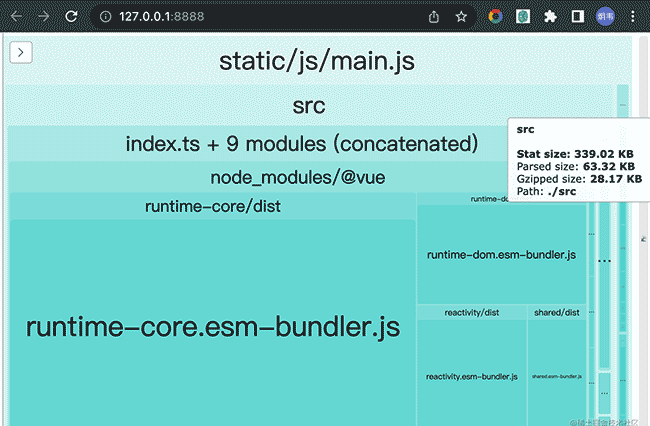Click the Path ./src line in the tooltip
Viewport: 650px width, 426px height.
coord(546,191)
